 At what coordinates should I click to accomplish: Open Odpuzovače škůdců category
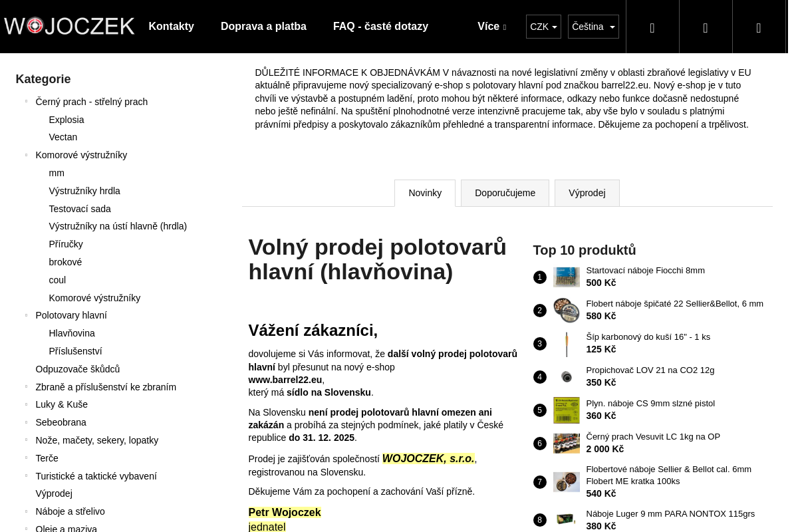[x=78, y=369]
